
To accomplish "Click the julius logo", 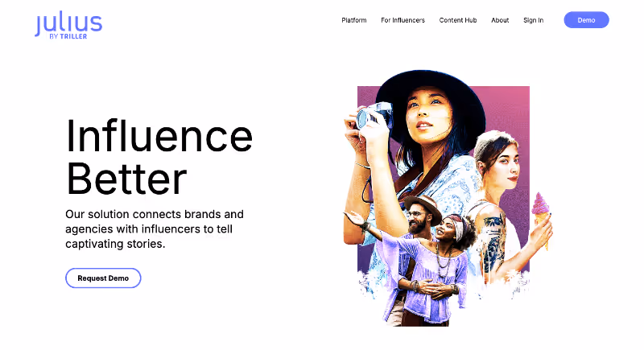I will click(68, 26).
